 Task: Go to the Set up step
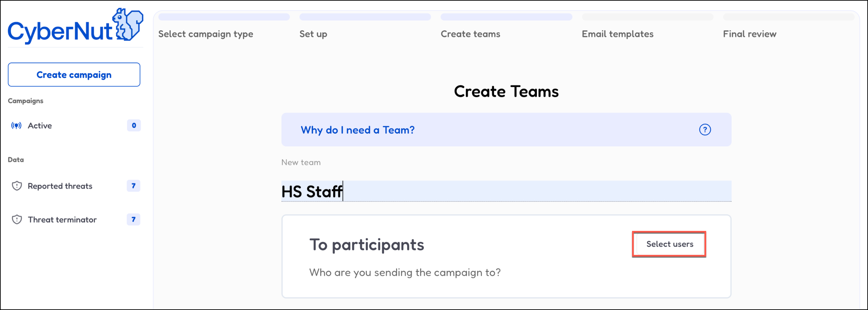313,34
